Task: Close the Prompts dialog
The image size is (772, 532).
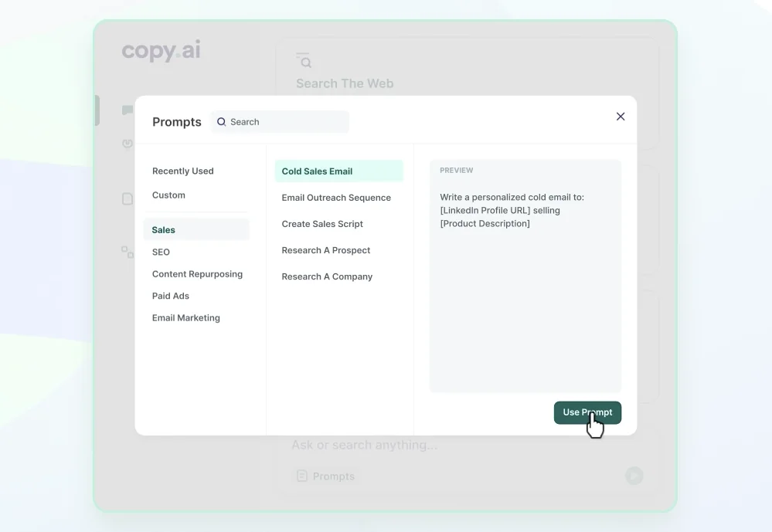Action: 620,116
